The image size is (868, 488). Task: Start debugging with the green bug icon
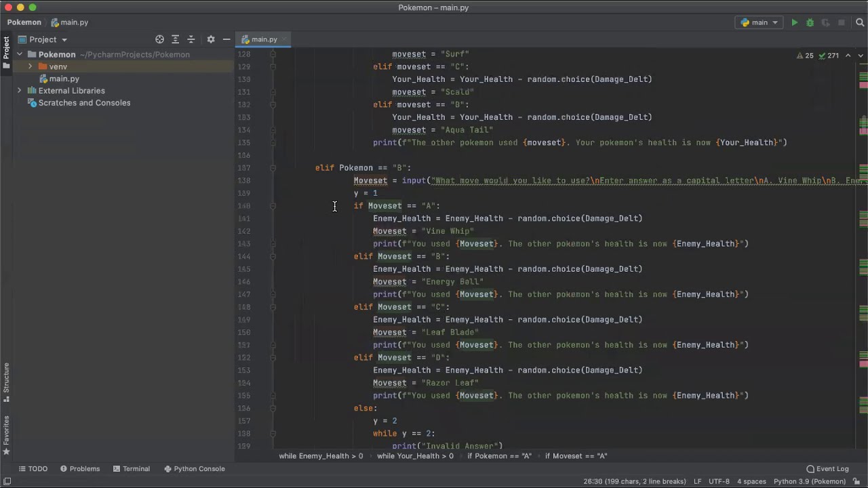click(810, 22)
